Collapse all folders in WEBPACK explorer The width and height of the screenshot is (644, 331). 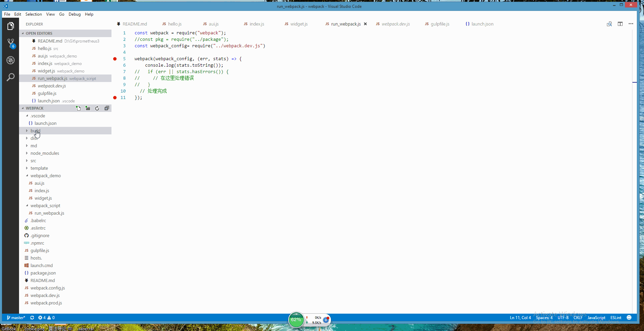[107, 108]
